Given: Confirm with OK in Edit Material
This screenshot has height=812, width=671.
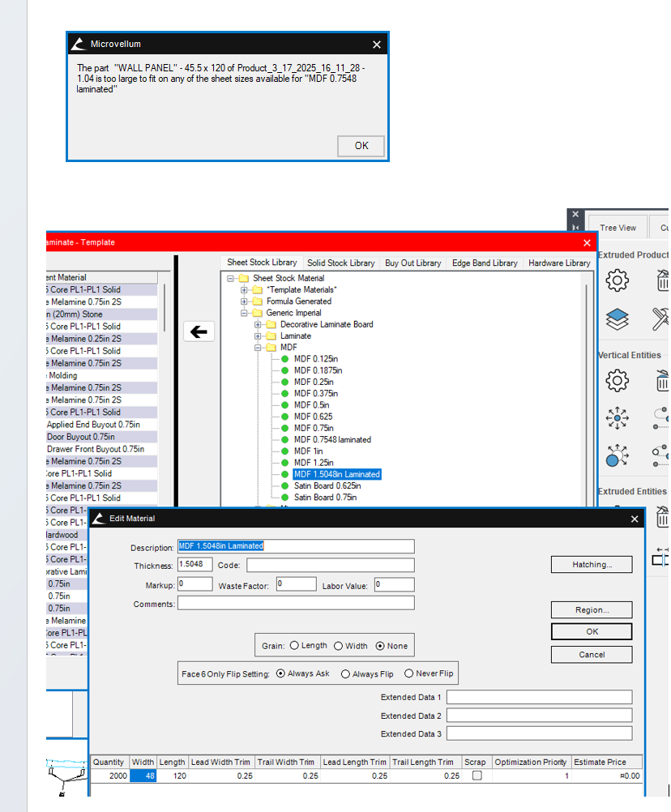Looking at the screenshot, I should click(592, 631).
